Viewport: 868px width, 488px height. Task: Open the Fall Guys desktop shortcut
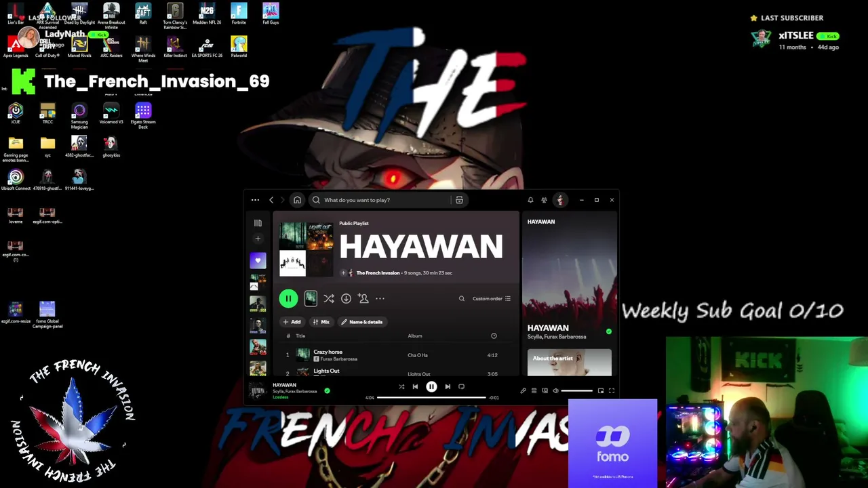[x=271, y=14]
